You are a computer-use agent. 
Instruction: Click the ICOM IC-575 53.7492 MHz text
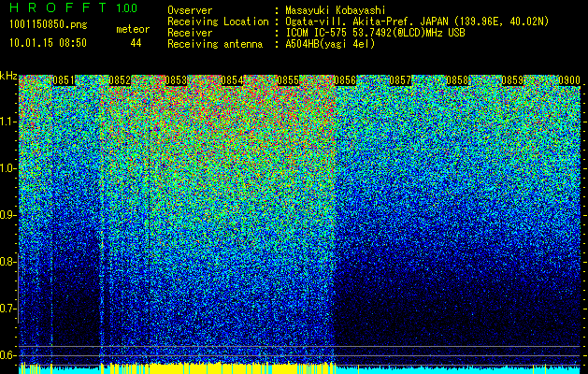pos(375,33)
